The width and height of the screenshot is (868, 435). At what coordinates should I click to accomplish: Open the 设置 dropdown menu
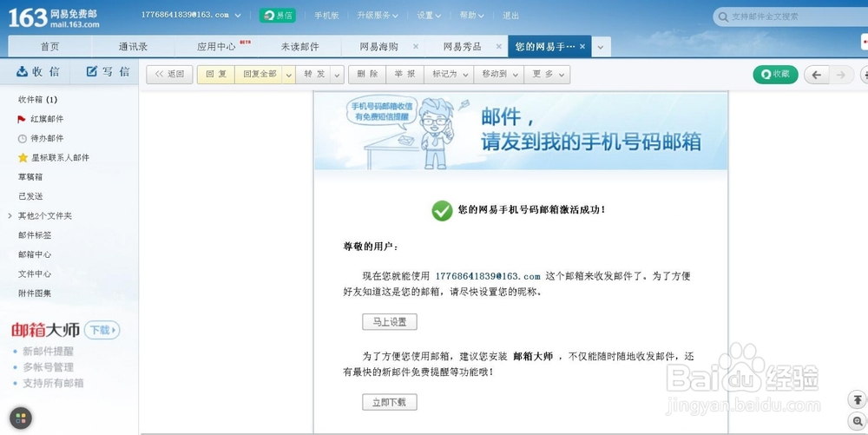click(x=429, y=16)
